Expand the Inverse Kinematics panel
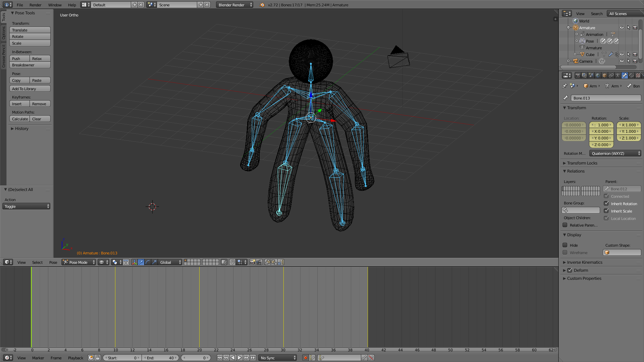The height and width of the screenshot is (362, 644). pos(584,262)
